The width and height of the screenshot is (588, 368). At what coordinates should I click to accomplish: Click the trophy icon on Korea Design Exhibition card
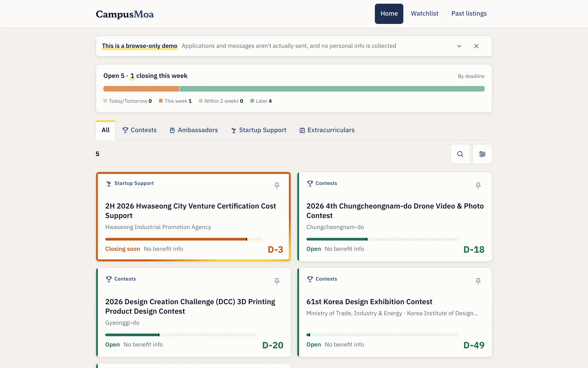[310, 279]
